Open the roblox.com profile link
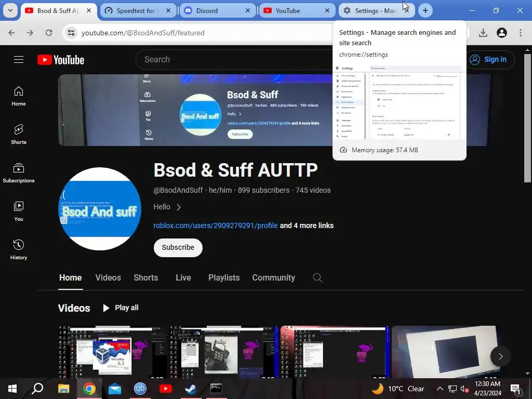Screen dimensions: 532x399 click(x=216, y=225)
